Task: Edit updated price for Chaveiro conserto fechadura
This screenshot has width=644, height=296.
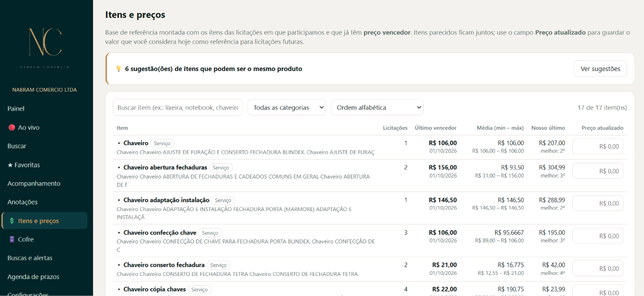Action: 598,268
